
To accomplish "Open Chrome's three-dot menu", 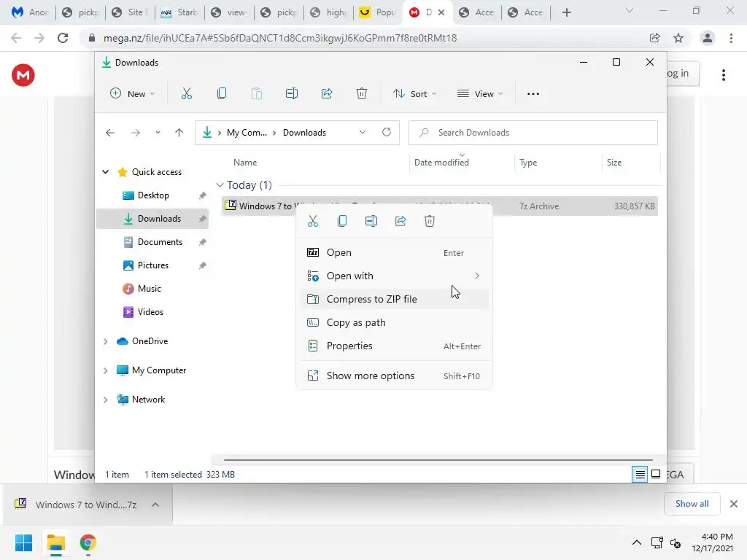I will pos(731,38).
